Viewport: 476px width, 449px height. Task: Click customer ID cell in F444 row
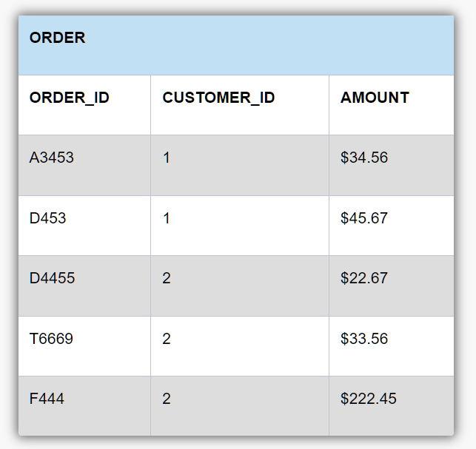point(240,406)
